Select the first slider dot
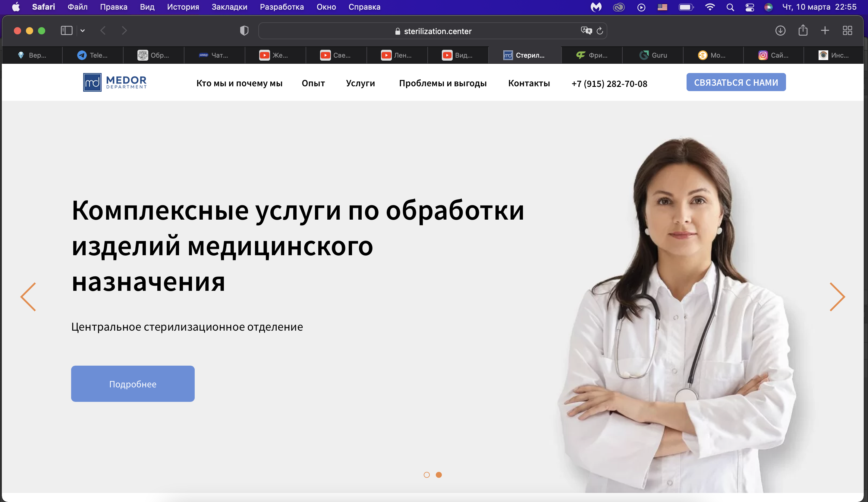The height and width of the screenshot is (502, 868). pos(426,475)
